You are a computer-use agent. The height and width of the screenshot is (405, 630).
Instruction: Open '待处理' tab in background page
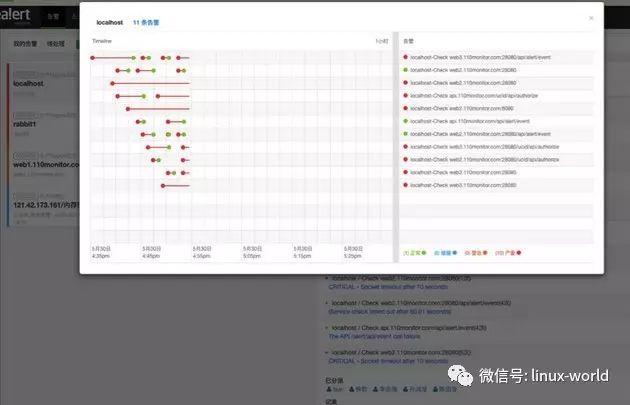[x=55, y=43]
